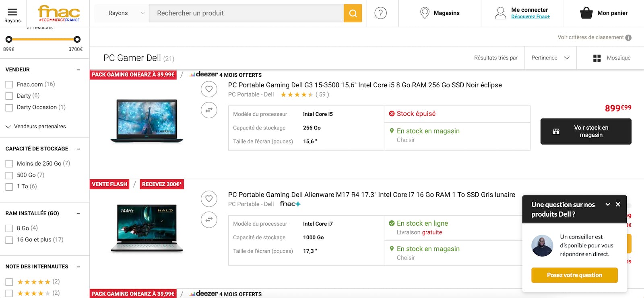The height and width of the screenshot is (298, 644).
Task: Open the Pertinence sort dropdown
Action: tap(551, 58)
